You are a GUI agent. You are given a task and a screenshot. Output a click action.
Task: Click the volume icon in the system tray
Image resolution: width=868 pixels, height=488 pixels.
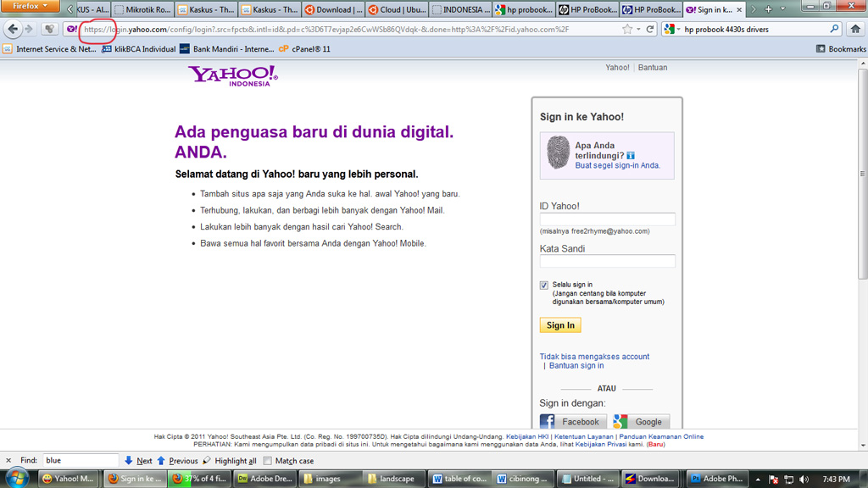[804, 480]
